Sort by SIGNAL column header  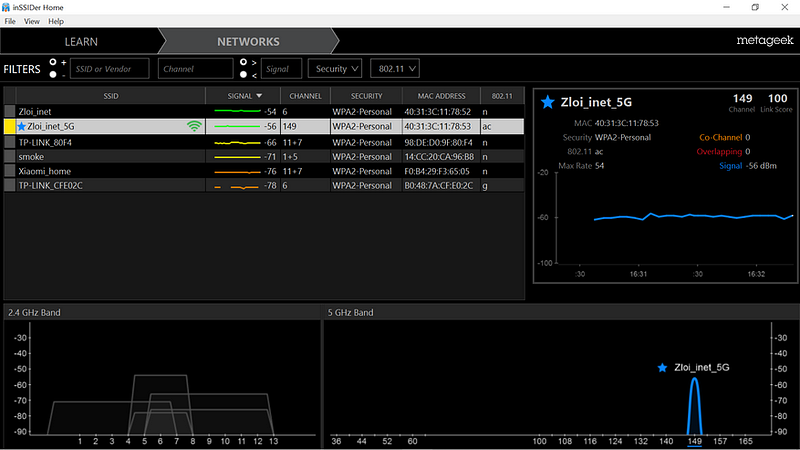(x=243, y=96)
